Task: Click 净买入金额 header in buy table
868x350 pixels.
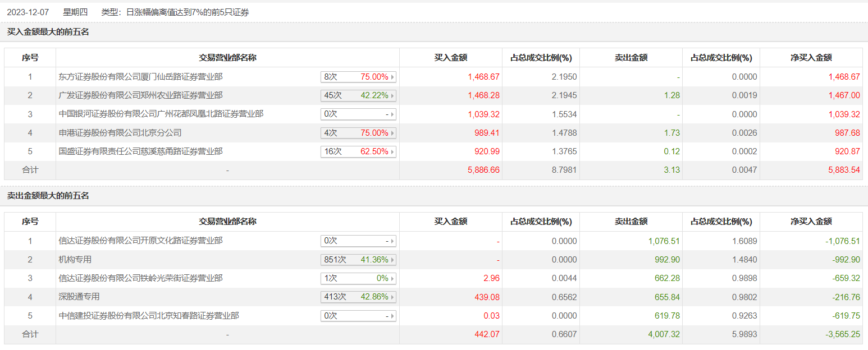Action: [x=811, y=58]
